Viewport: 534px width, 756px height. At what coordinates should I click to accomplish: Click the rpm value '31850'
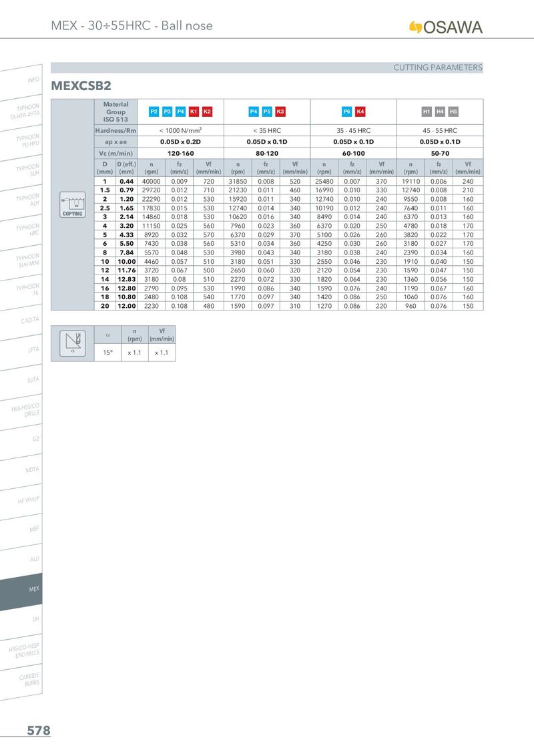[238, 181]
